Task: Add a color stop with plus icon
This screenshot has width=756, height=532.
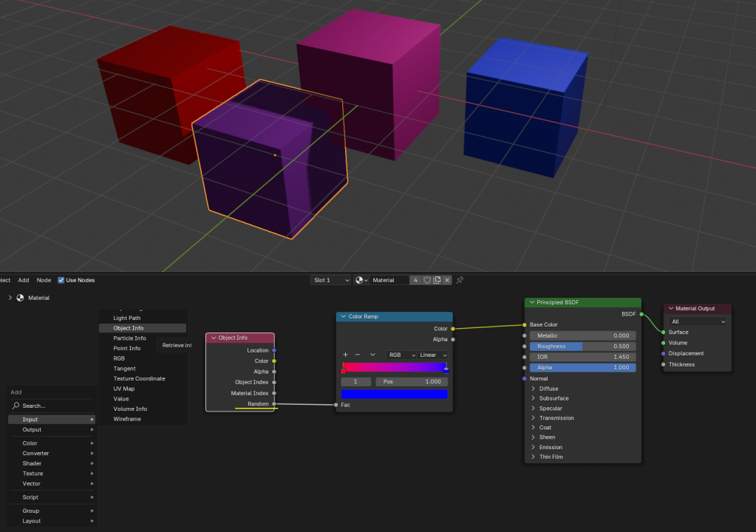Action: 345,355
